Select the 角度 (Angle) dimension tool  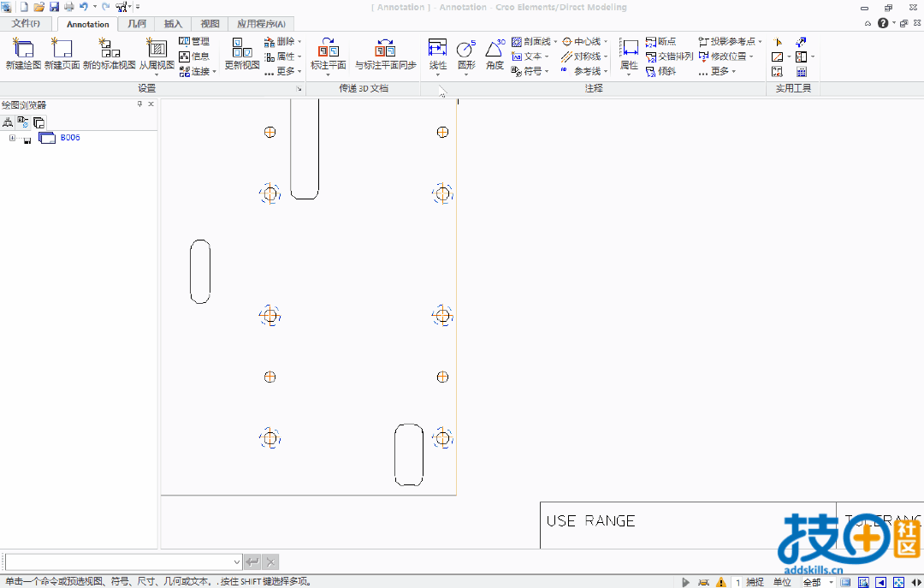[495, 54]
